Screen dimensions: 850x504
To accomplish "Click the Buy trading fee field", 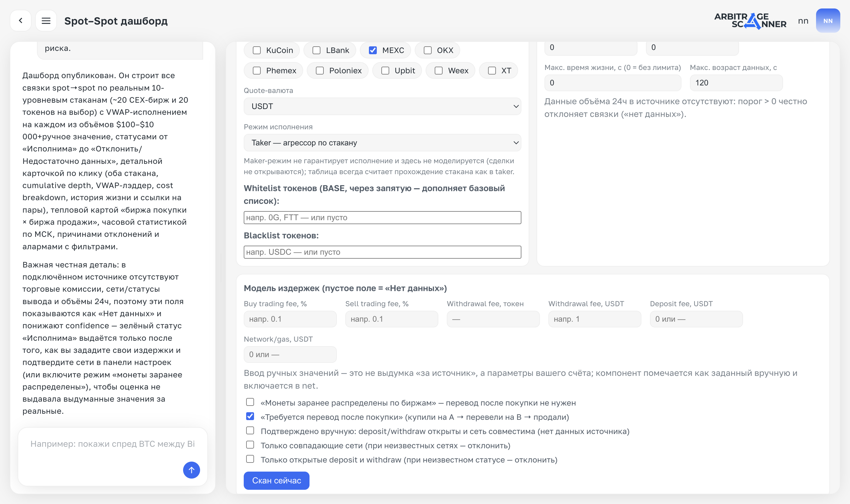I will point(290,319).
